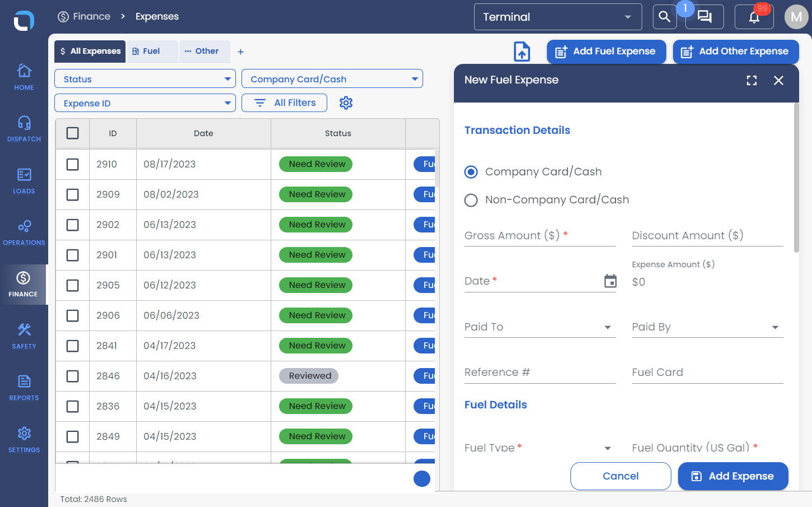Cancel the new fuel expense
The height and width of the screenshot is (507, 812).
click(x=621, y=476)
